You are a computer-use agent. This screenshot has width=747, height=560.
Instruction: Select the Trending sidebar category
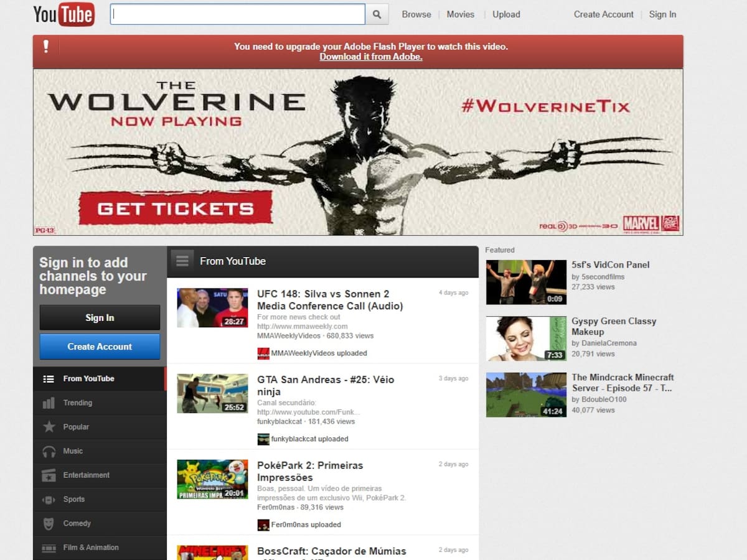coord(100,403)
